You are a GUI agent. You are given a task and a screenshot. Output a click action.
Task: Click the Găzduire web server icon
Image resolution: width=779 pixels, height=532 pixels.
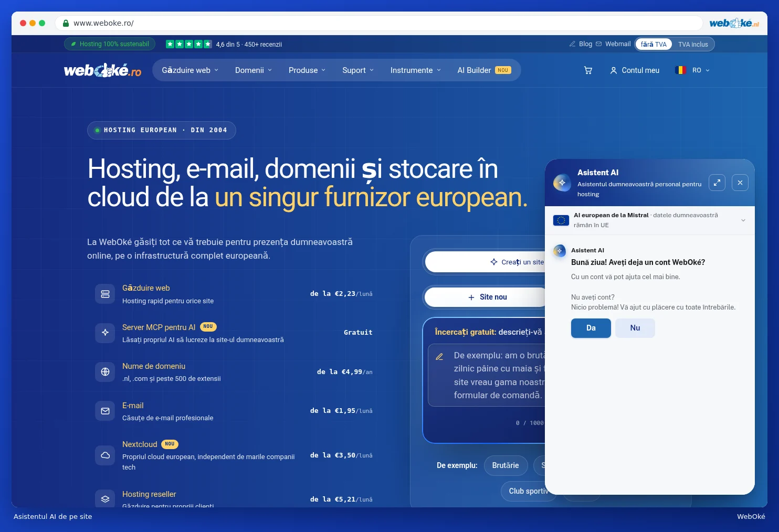pos(105,294)
